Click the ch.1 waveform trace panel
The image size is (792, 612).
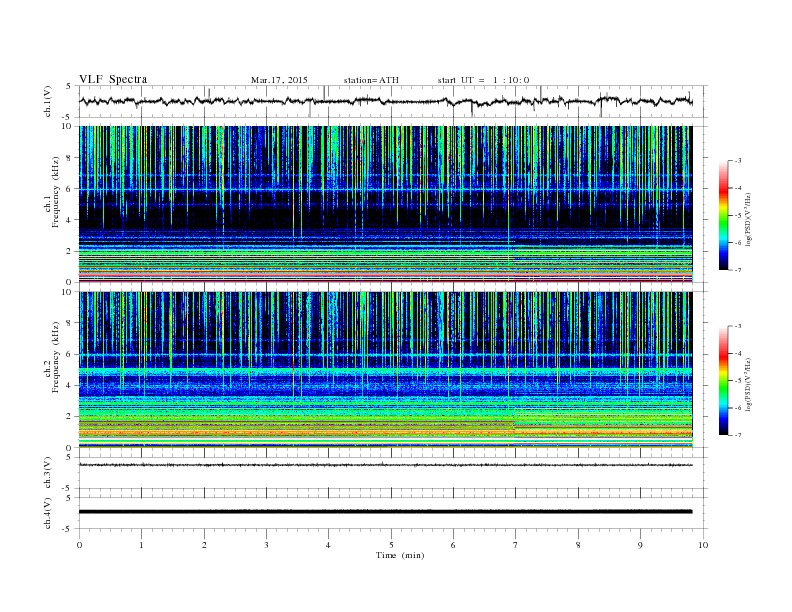pyautogui.click(x=392, y=101)
